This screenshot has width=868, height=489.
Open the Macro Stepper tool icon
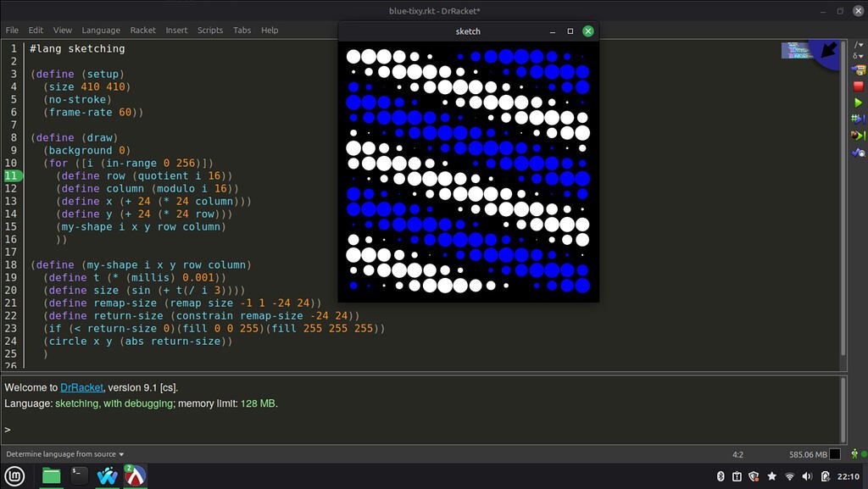858,119
